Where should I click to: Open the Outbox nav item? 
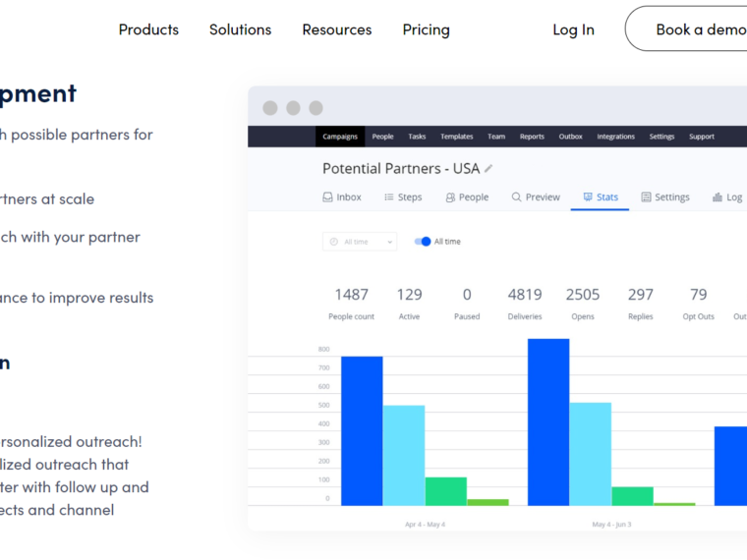pos(570,137)
